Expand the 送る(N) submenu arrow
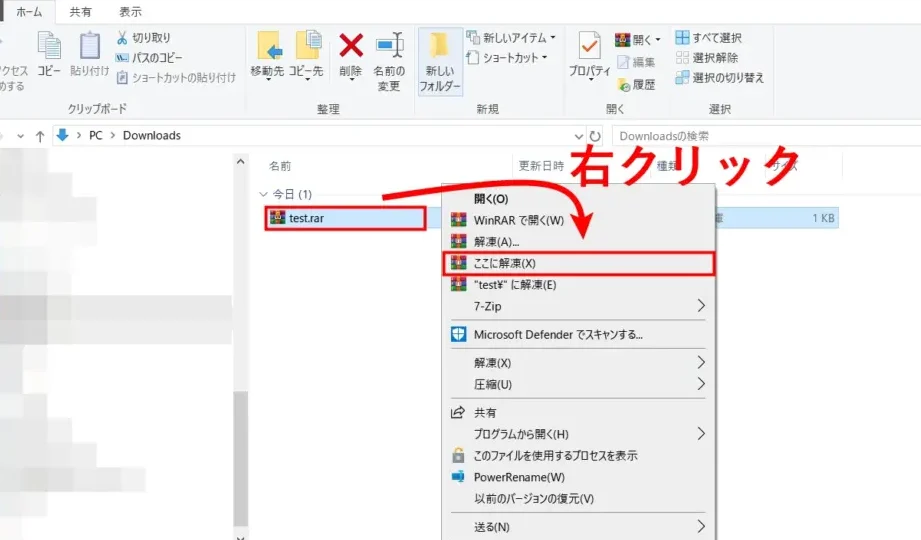The image size is (921, 540). coord(700,526)
